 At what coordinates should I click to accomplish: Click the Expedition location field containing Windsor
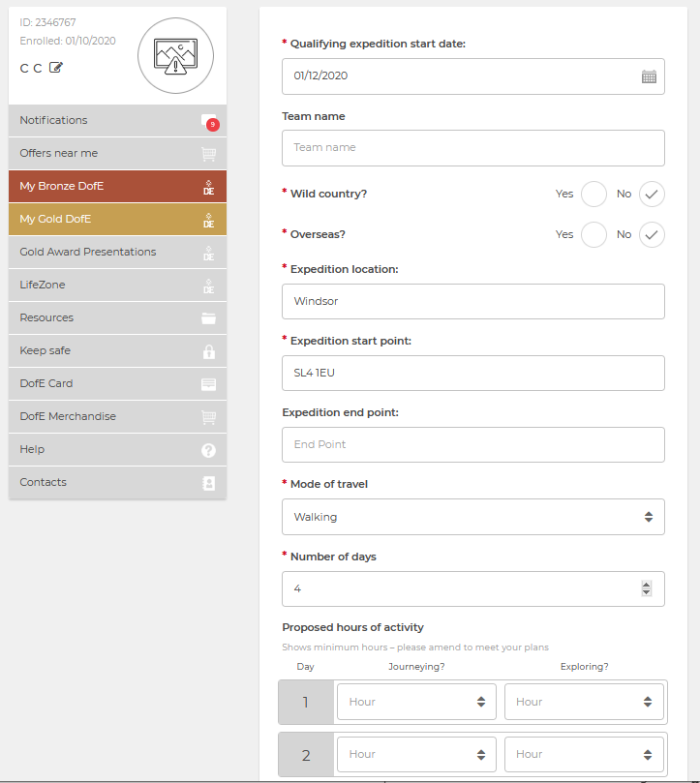(x=473, y=302)
